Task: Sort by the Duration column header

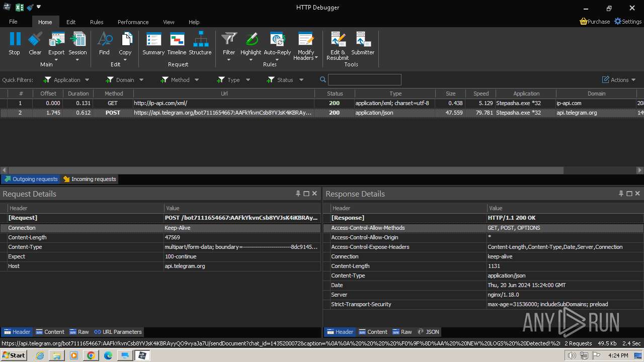Action: [78, 94]
